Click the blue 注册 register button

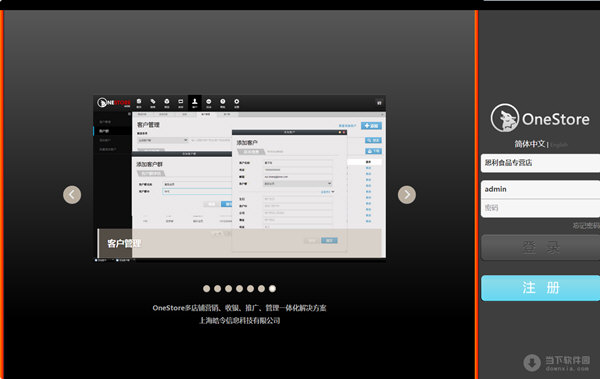540,288
